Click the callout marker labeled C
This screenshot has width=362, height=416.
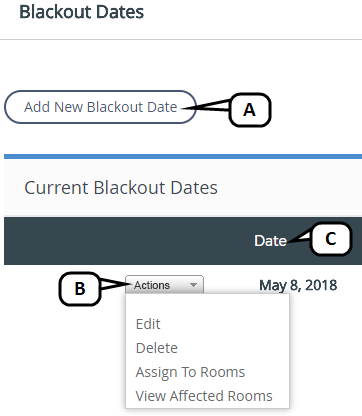pyautogui.click(x=331, y=239)
